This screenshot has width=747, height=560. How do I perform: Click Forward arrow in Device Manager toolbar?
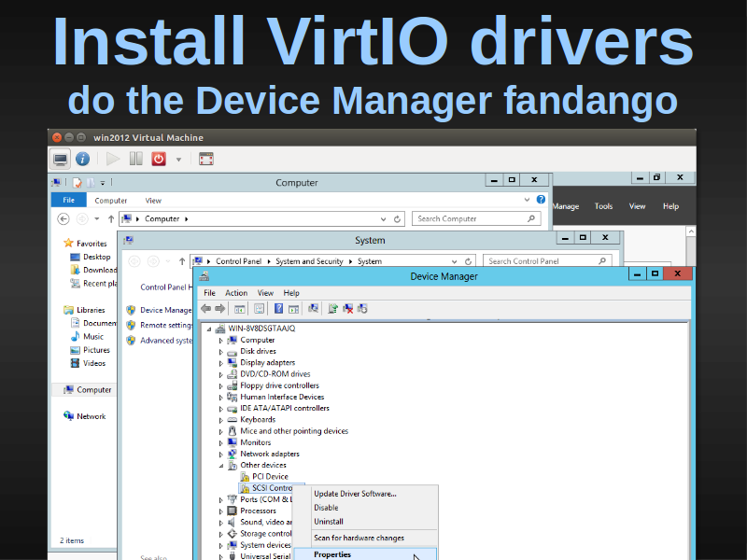coord(219,309)
